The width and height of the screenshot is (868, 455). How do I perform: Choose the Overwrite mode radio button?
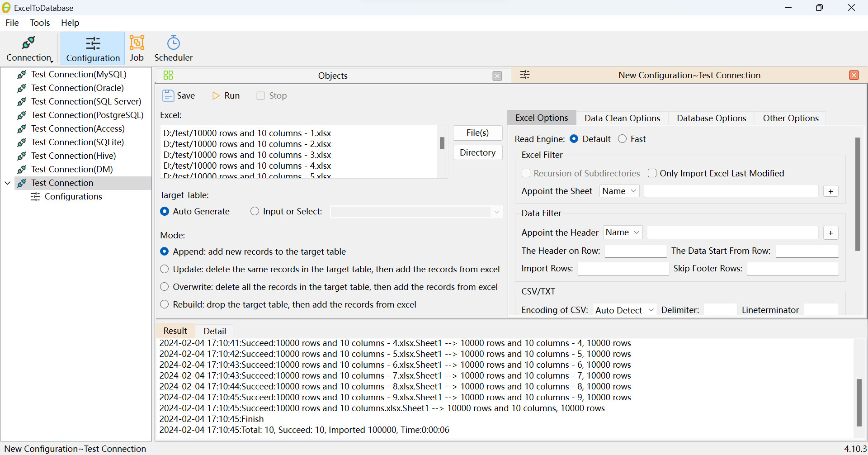click(165, 287)
